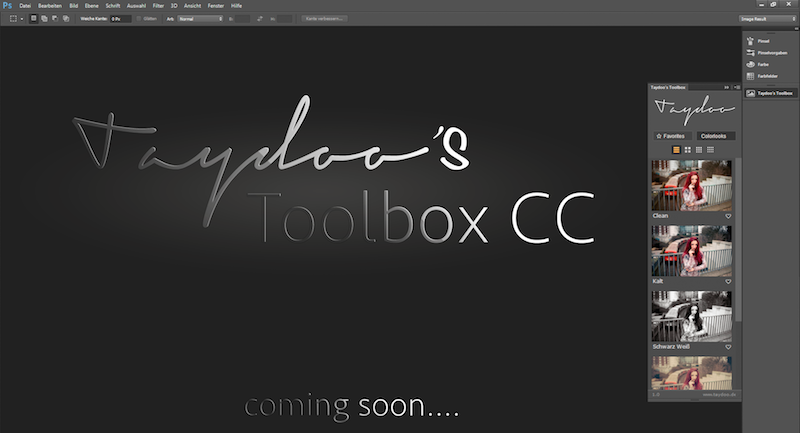Expand the collapsed panel dock arrows
800x433 pixels.
(x=796, y=29)
